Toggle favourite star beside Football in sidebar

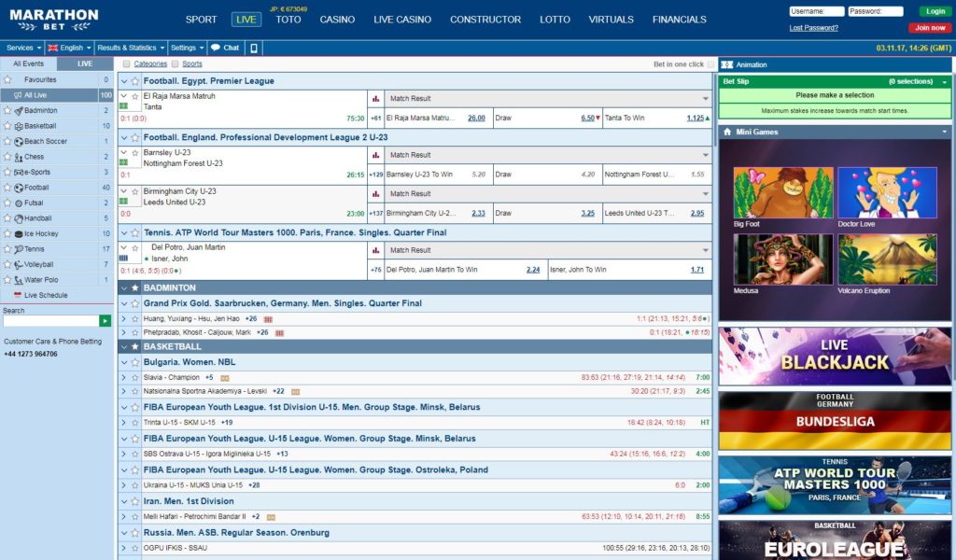click(x=7, y=188)
